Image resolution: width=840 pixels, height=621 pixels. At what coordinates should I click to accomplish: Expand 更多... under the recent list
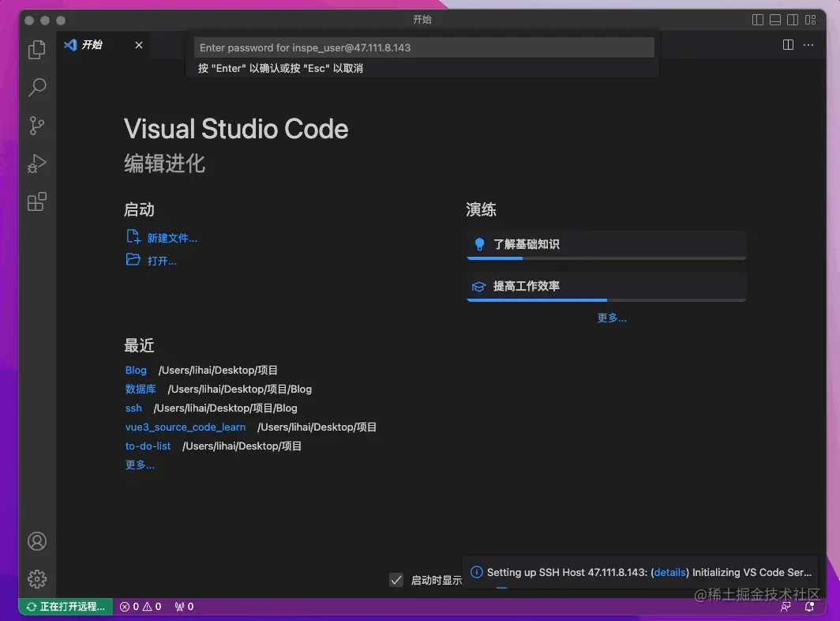(140, 465)
